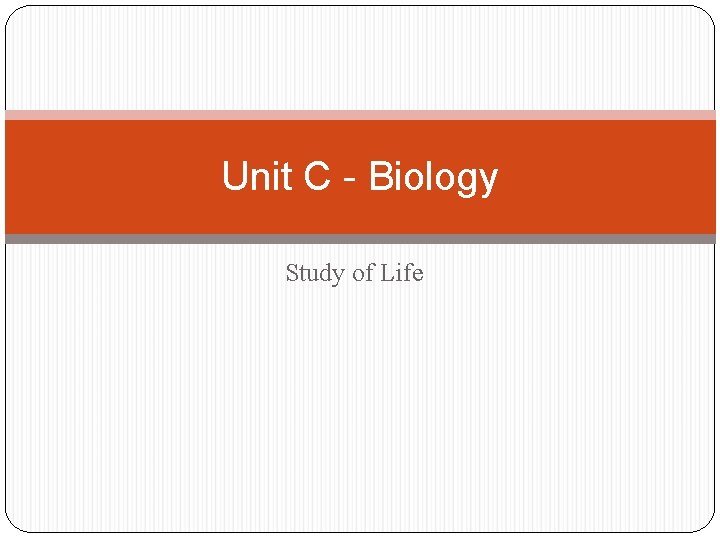Click the word "of" in the subtitle
This screenshot has height=540, width=720.
[x=363, y=273]
